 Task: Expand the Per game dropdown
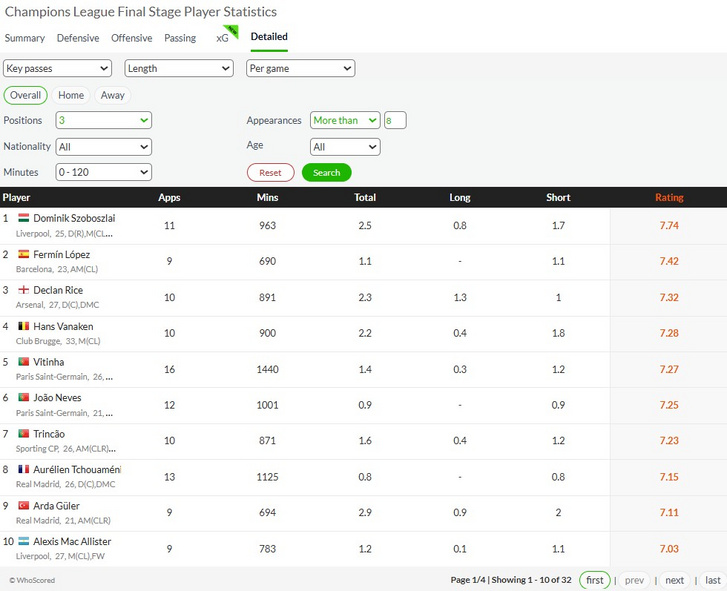coord(300,68)
